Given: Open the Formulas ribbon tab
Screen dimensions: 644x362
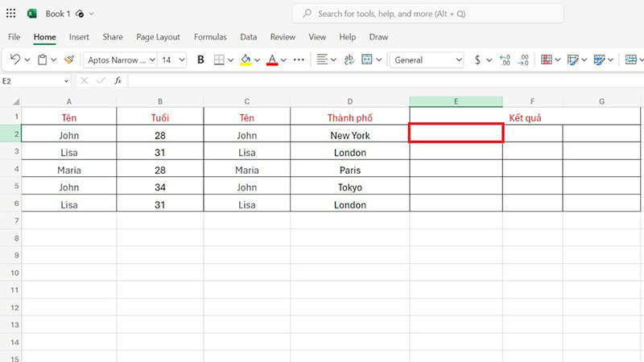Looking at the screenshot, I should (x=210, y=37).
